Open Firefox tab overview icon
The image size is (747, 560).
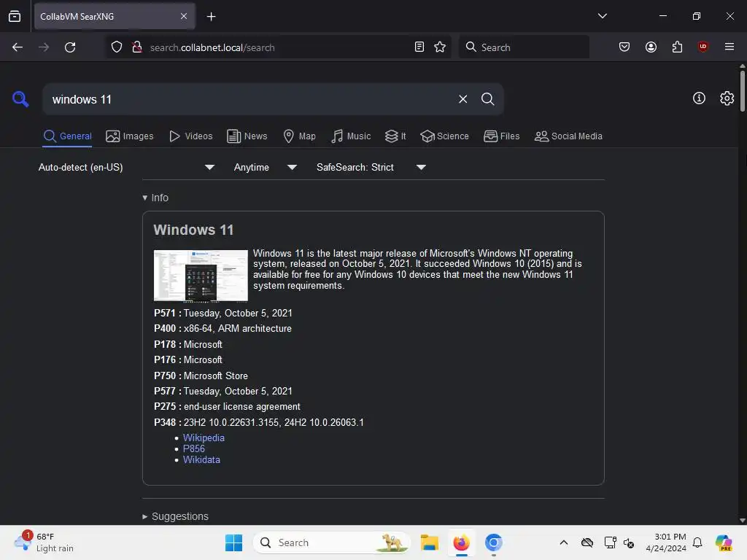tap(15, 16)
